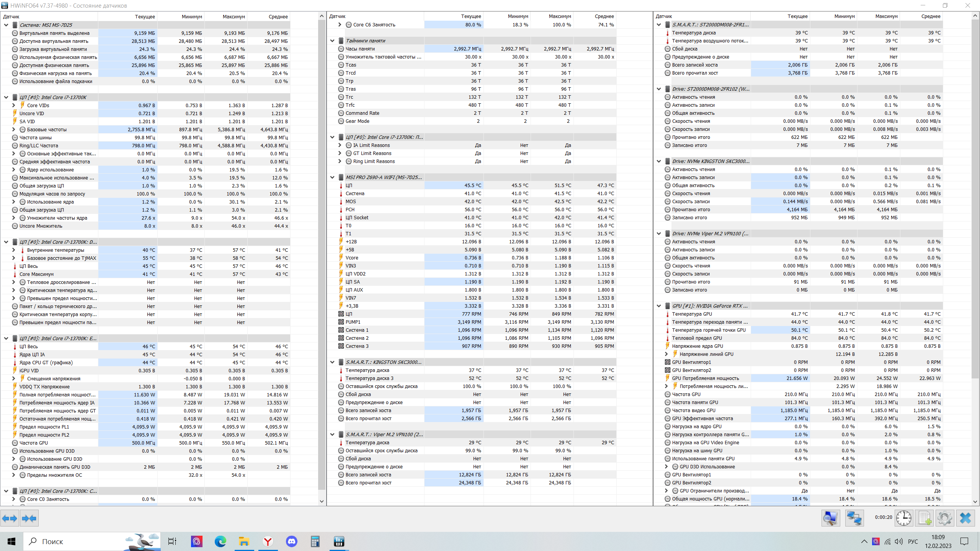Click the blue X close-sensors icon
Screen dimensions: 980x551
(x=965, y=518)
